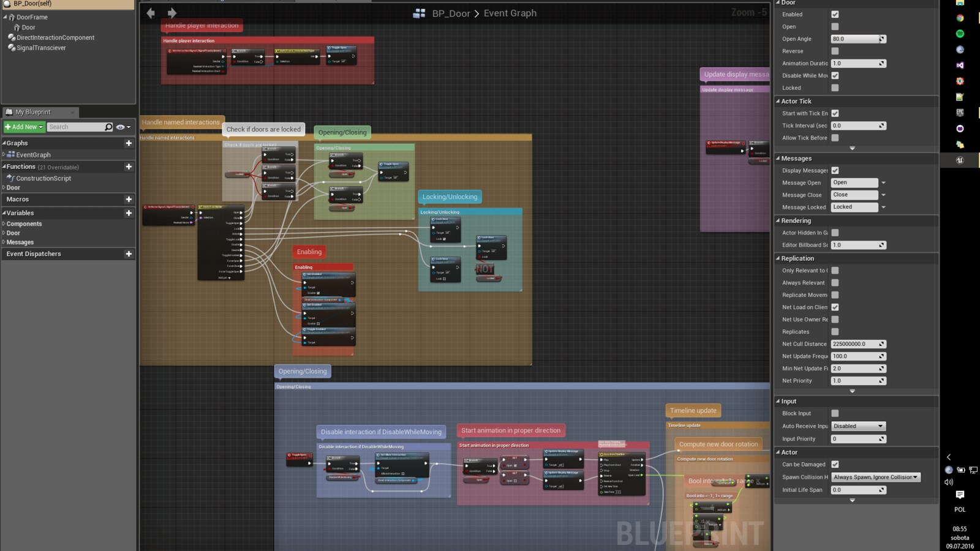Screen dimensions: 980x551
Task: Collapse the Replication category
Action: [779, 258]
